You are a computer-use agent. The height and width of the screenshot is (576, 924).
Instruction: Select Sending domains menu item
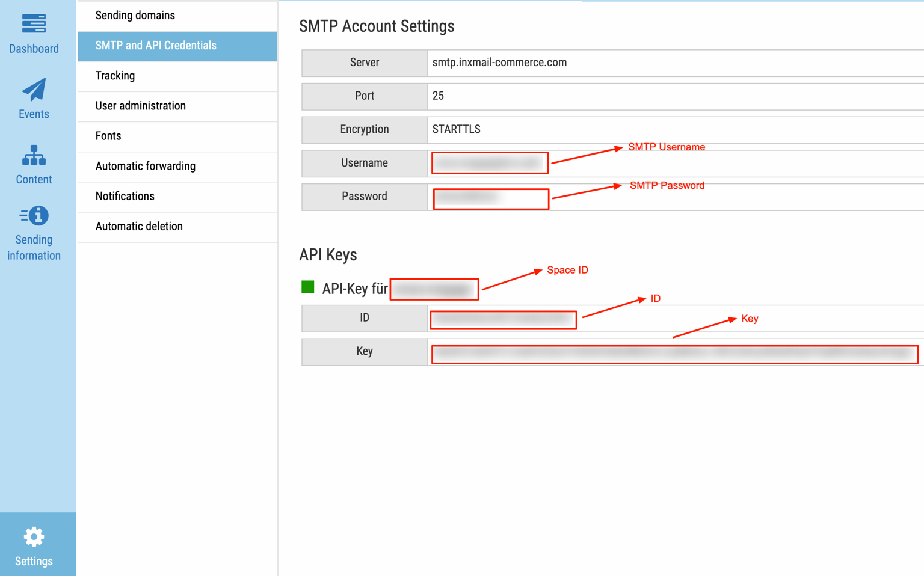coord(177,16)
